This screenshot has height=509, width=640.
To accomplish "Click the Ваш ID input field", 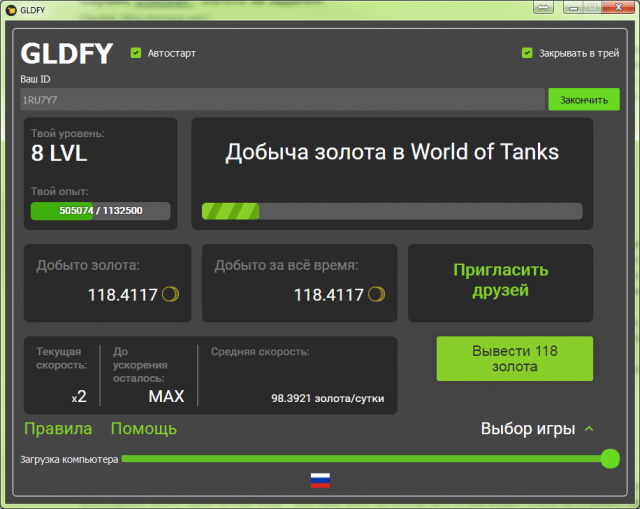I will pos(282,100).
